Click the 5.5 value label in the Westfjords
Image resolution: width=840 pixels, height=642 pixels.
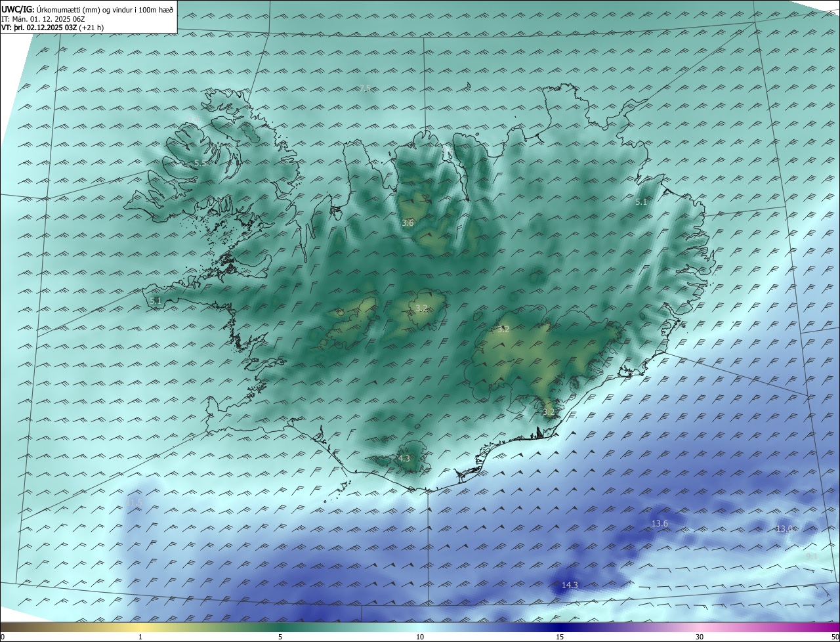[200, 163]
